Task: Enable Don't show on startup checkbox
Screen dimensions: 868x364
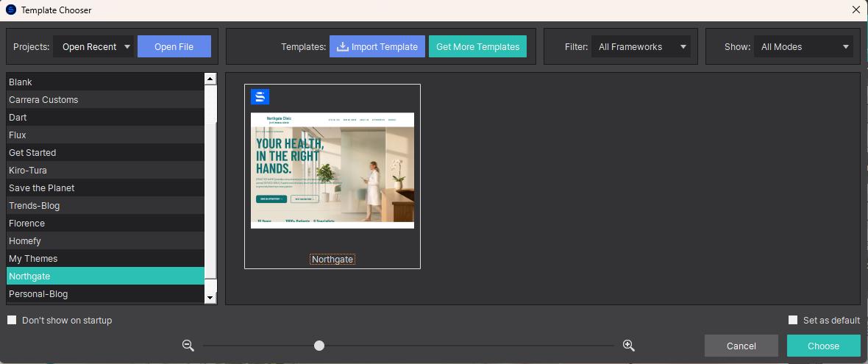Action: tap(12, 321)
